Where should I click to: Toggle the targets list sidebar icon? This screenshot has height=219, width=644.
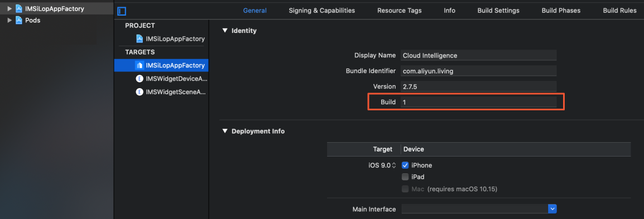pyautogui.click(x=122, y=11)
